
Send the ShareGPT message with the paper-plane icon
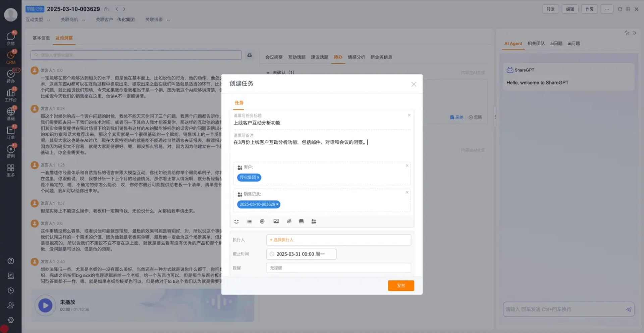[x=629, y=309]
